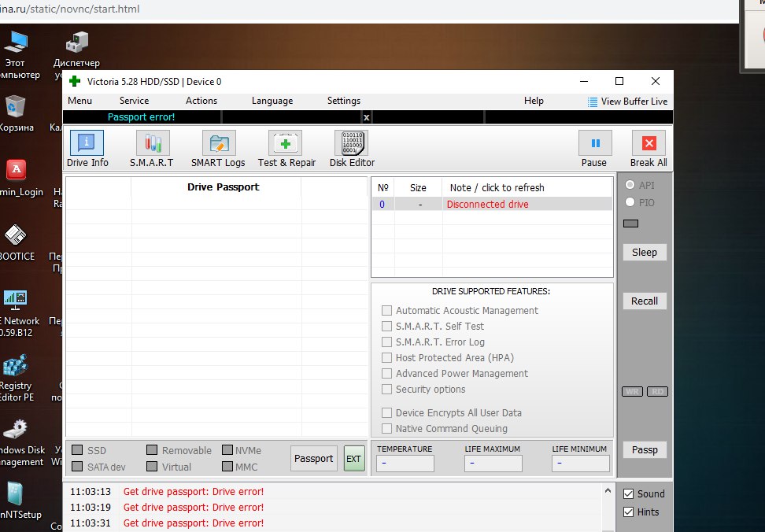
Task: Open the S.M.A.R.T toolbar icon
Action: coord(153,143)
